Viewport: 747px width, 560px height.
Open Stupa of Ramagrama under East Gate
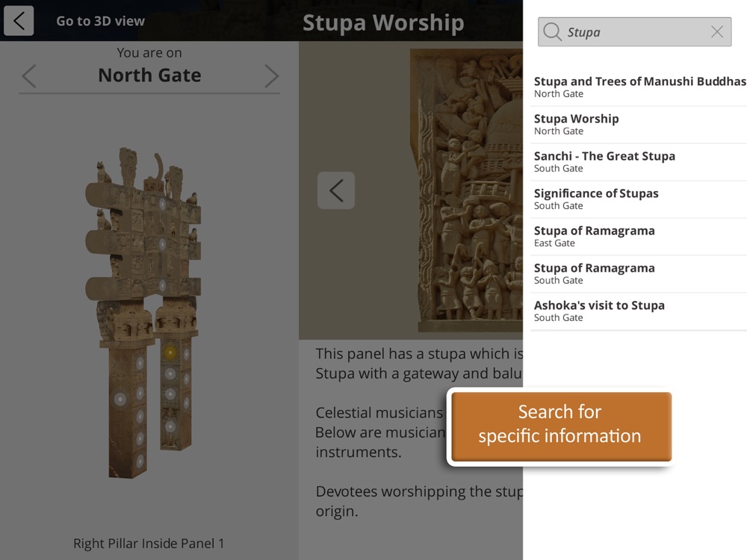click(x=639, y=237)
